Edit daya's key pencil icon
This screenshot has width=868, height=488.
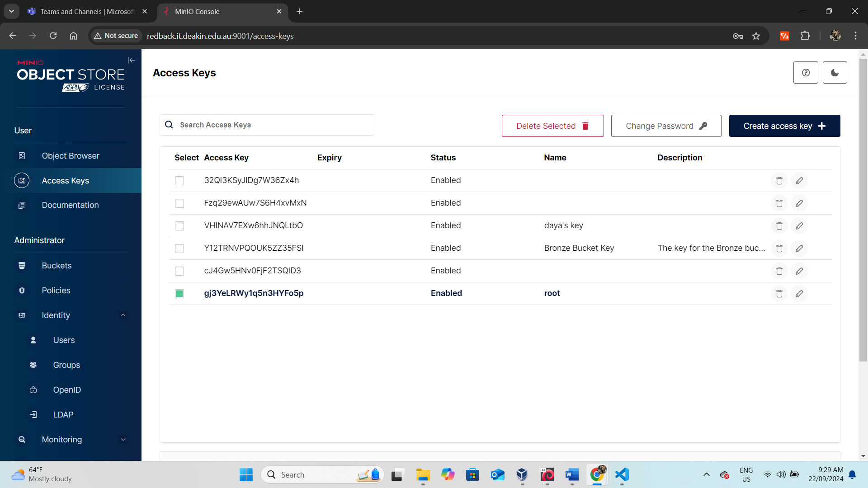click(799, 226)
